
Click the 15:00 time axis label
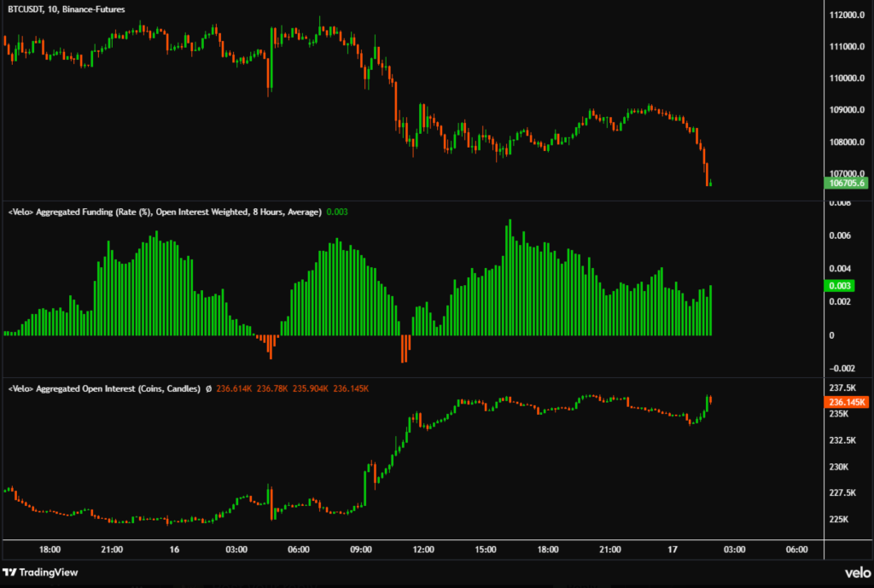click(x=485, y=550)
